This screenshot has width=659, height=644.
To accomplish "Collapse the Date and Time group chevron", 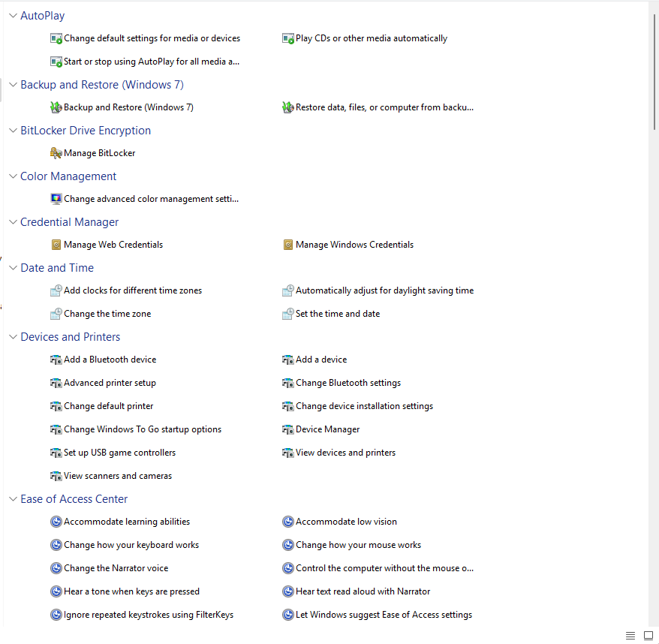I will [13, 268].
